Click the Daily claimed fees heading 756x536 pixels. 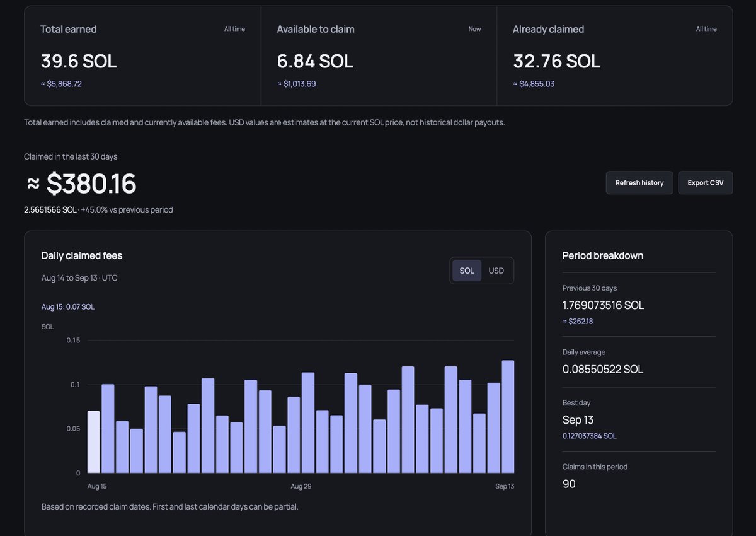(82, 255)
